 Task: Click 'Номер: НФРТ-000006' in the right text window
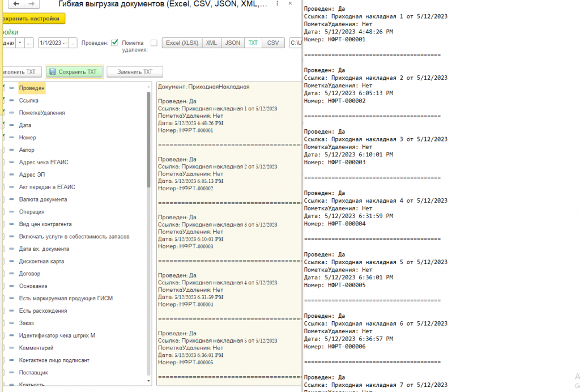(x=335, y=347)
